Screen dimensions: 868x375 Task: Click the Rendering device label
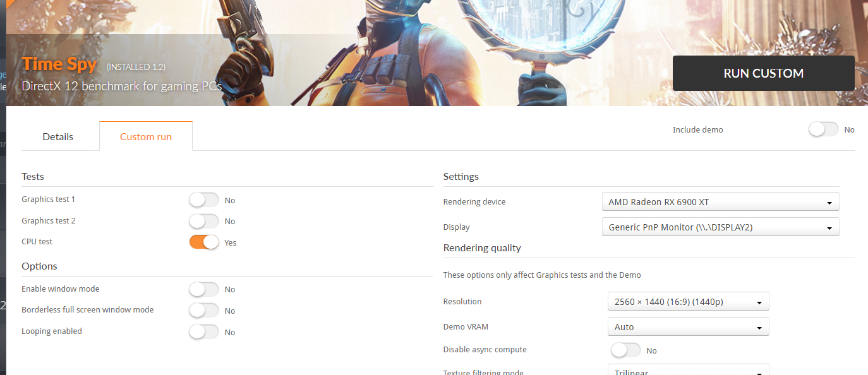point(474,202)
